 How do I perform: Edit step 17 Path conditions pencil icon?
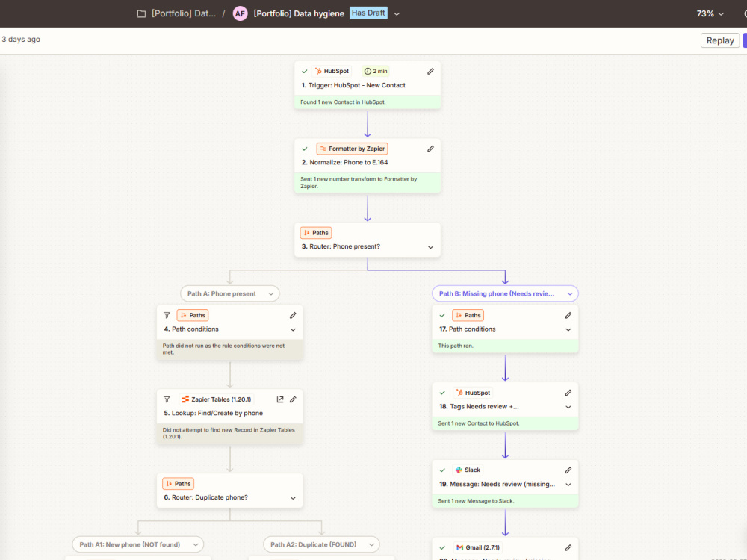pyautogui.click(x=568, y=315)
